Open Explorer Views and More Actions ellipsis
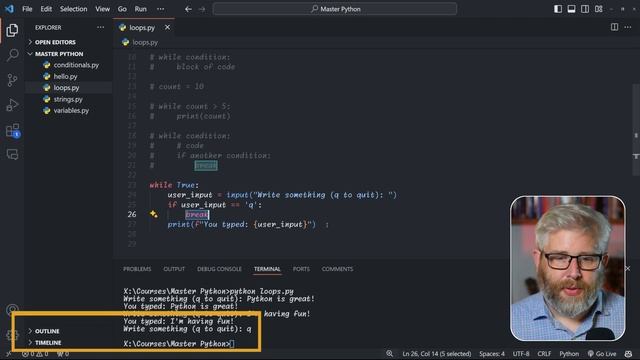This screenshot has width=640, height=360. coord(100,27)
